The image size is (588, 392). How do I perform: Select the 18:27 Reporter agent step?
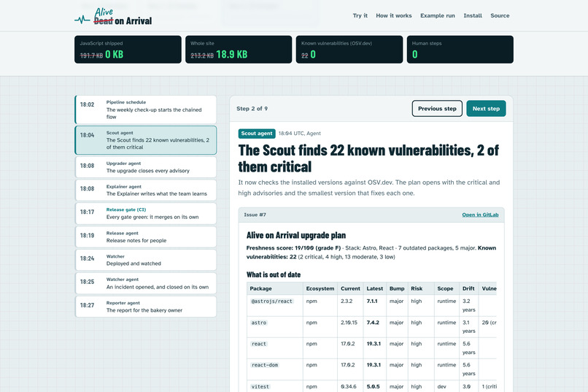click(146, 307)
